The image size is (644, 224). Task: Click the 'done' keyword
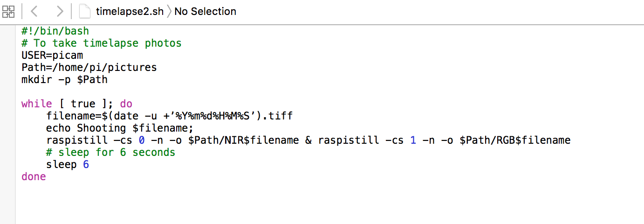[x=34, y=177]
